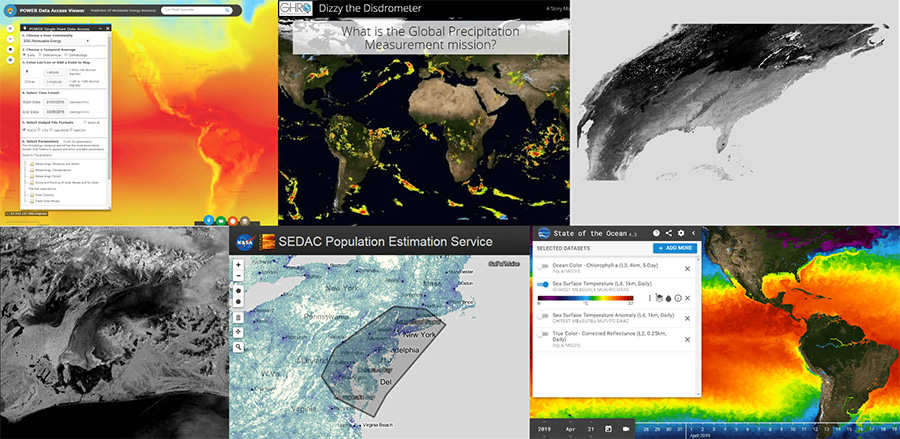Click the locate button on POWER map
The width and height of the screenshot is (900, 439).
pyautogui.click(x=10, y=60)
